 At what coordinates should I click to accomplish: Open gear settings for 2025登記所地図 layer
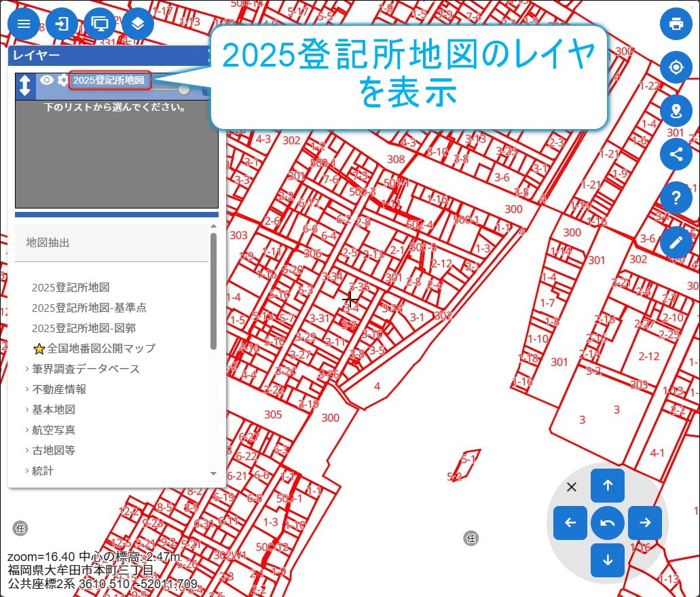tap(62, 80)
